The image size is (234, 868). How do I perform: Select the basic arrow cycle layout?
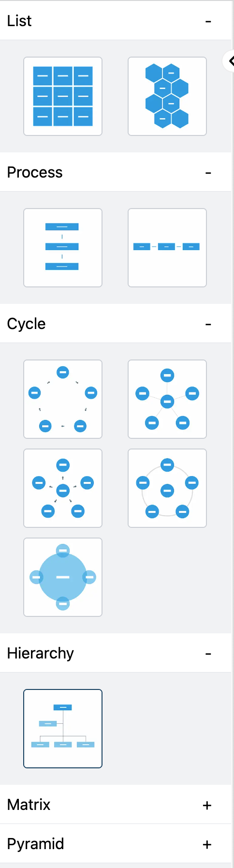(x=63, y=399)
